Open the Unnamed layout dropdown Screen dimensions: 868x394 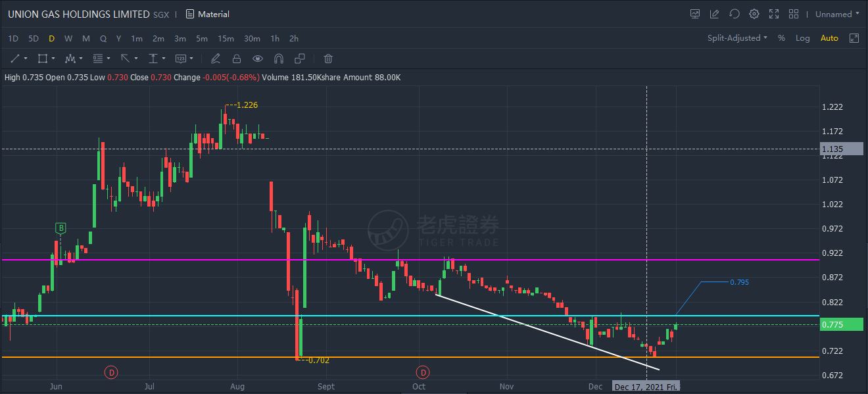[x=837, y=14]
